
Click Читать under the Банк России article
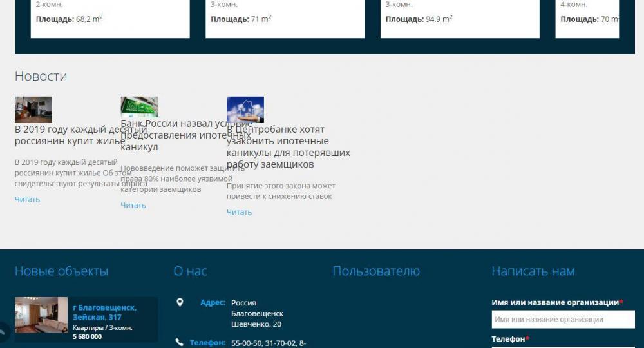(x=133, y=206)
